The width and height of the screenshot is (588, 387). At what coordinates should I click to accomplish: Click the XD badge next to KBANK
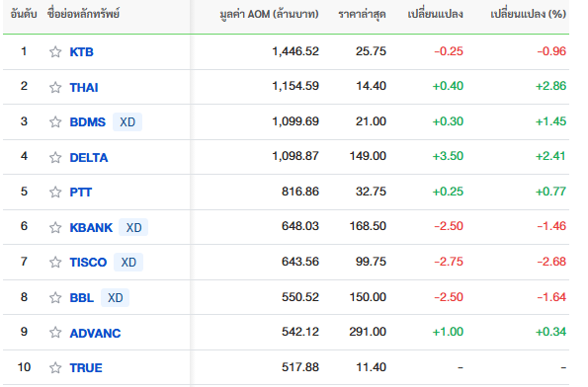point(133,227)
